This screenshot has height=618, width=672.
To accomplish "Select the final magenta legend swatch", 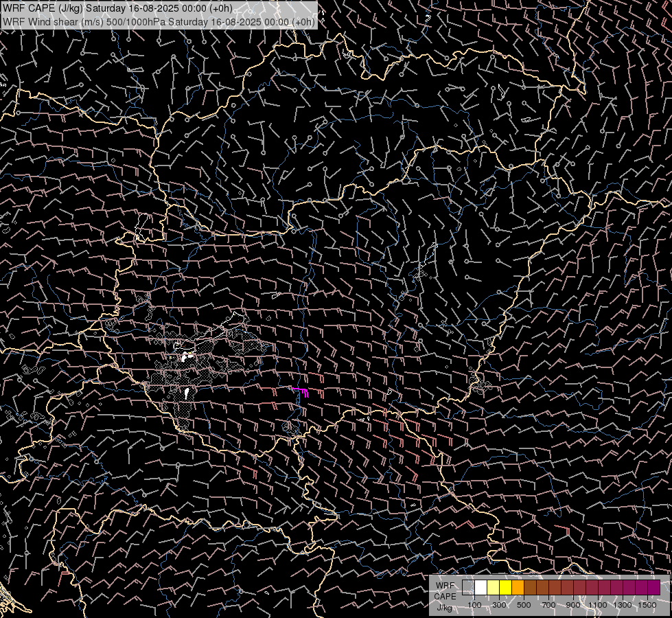I will [x=653, y=587].
